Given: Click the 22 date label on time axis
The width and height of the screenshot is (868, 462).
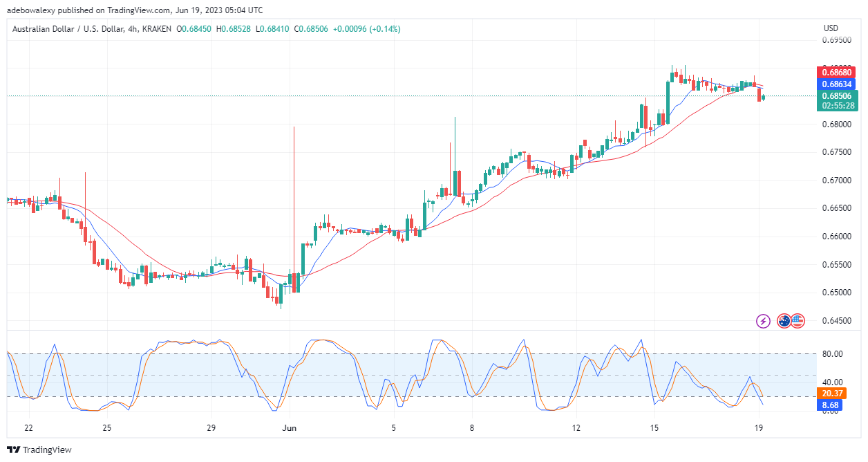Looking at the screenshot, I should tap(28, 428).
